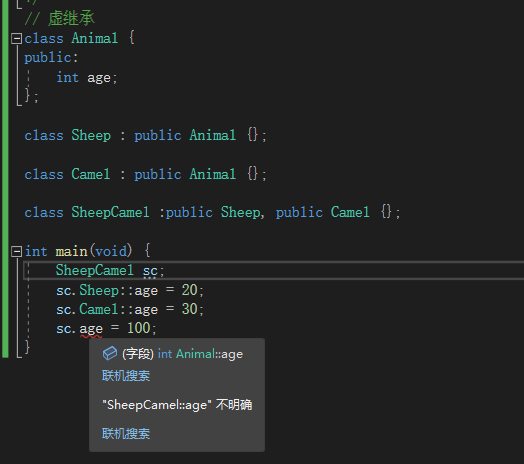Image resolution: width=524 pixels, height=464 pixels.
Task: Click SheepCamel type in main declaration
Action: click(x=95, y=270)
